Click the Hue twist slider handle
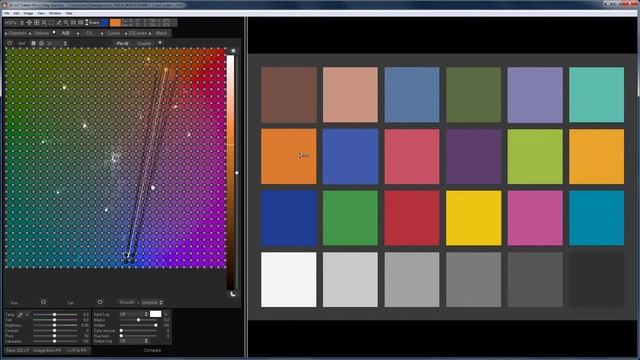The image size is (640, 360). point(121,336)
